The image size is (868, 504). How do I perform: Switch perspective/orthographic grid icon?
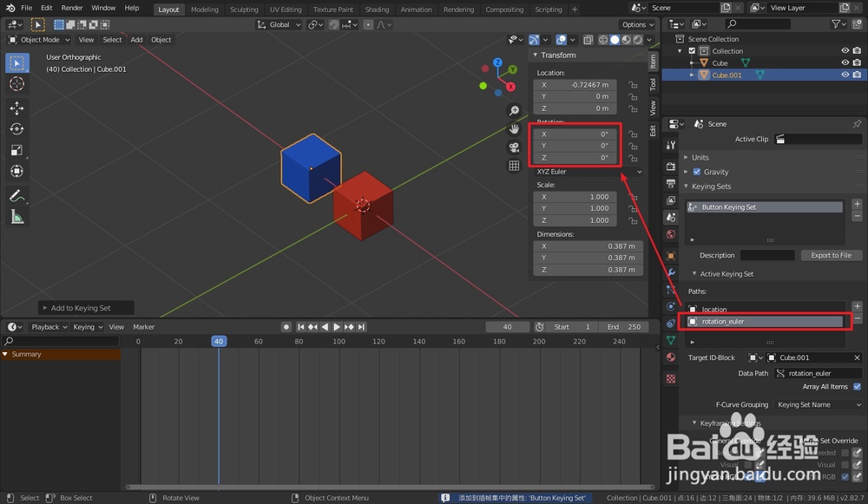514,166
